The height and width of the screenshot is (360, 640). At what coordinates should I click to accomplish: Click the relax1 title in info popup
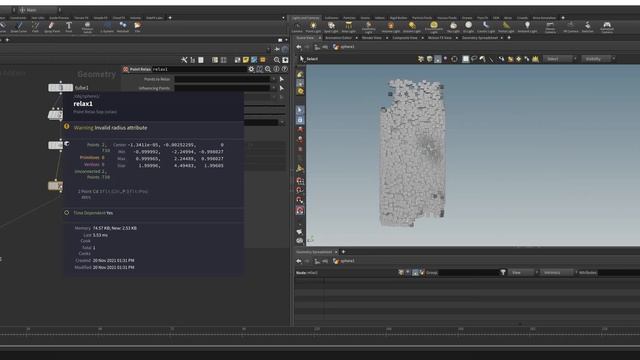(83, 104)
